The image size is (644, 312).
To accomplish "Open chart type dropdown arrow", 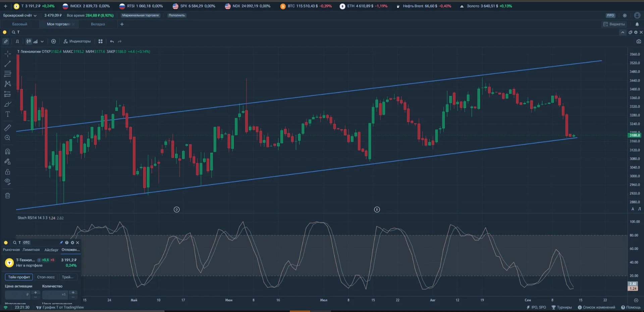I will (42, 41).
